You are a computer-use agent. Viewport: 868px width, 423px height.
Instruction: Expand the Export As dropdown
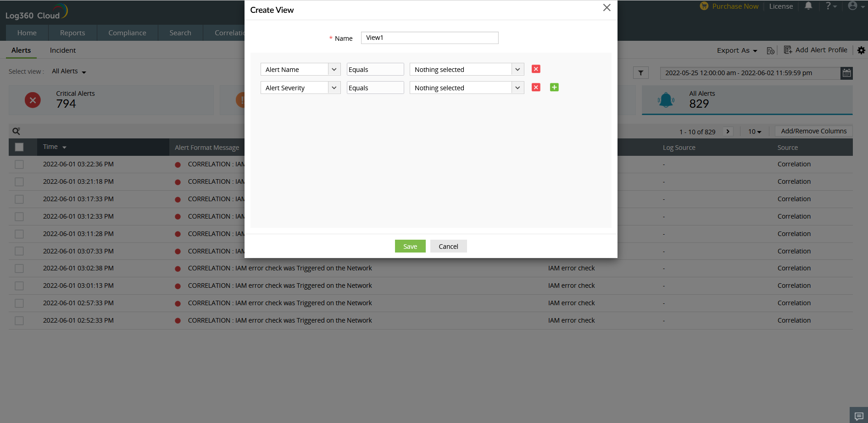[x=737, y=50]
